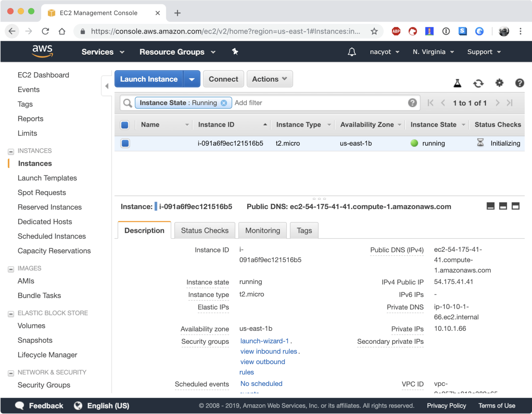Open a new browser tab
The image size is (532, 414).
coord(177,13)
